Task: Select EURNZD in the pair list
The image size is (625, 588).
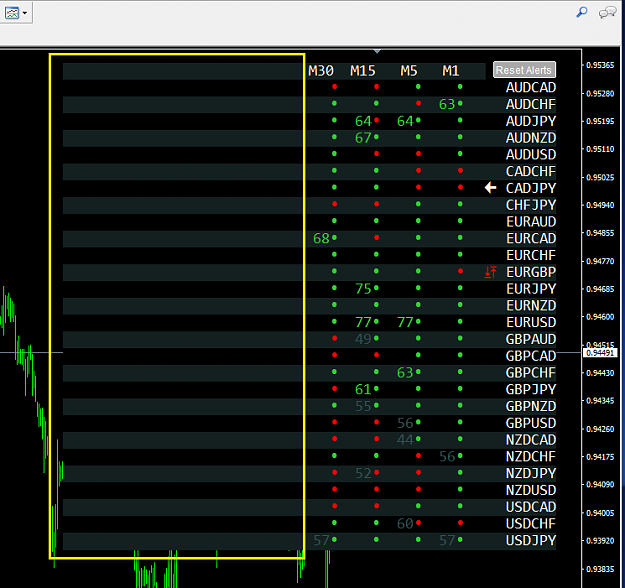Action: click(531, 305)
